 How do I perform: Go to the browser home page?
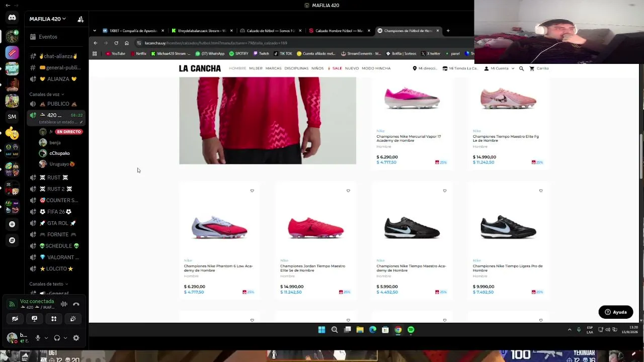[126, 43]
